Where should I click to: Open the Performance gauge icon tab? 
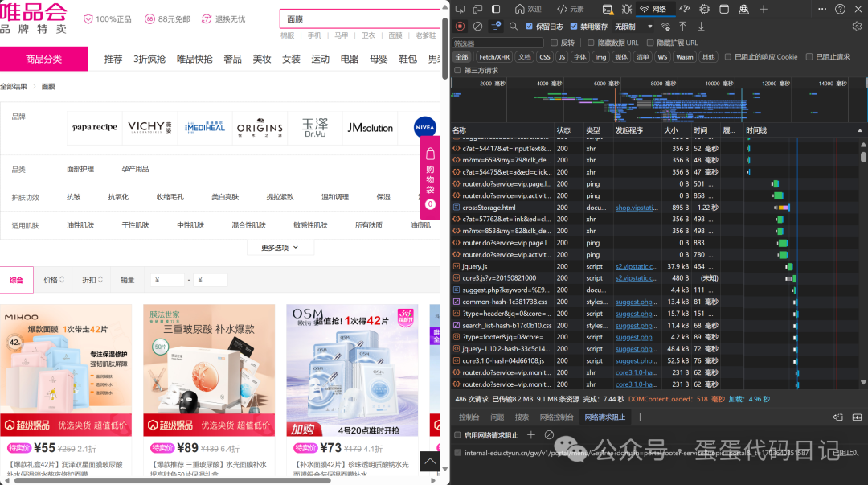coord(686,9)
